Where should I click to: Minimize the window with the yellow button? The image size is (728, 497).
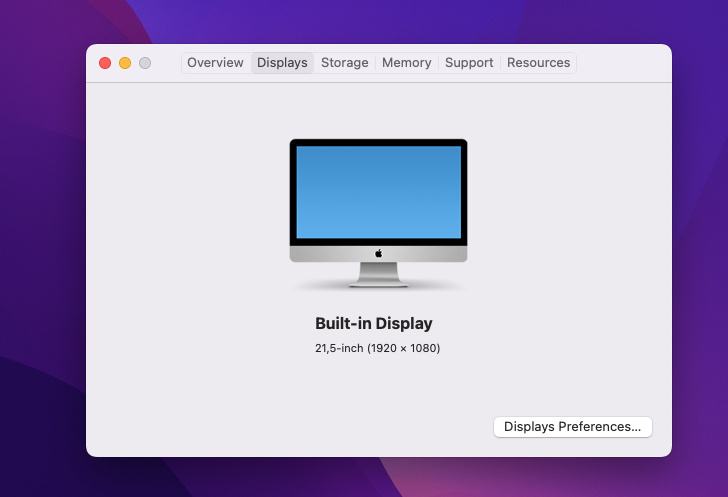click(125, 63)
